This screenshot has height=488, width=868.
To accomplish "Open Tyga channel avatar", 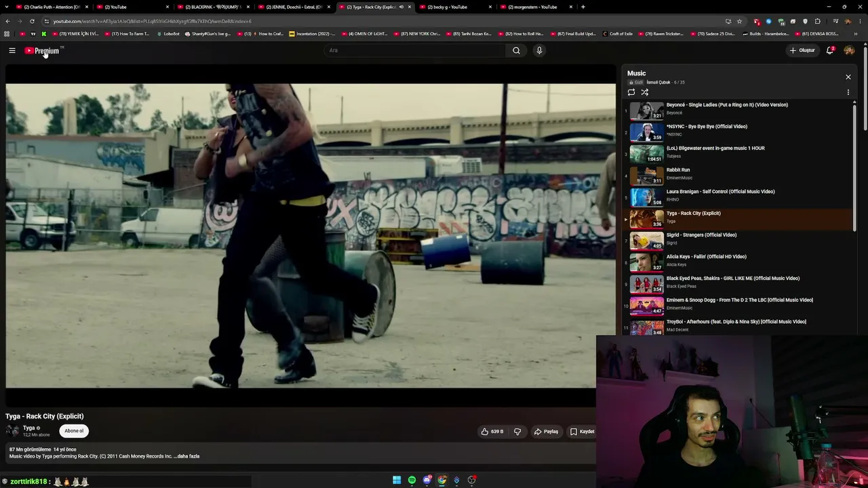I will point(12,431).
